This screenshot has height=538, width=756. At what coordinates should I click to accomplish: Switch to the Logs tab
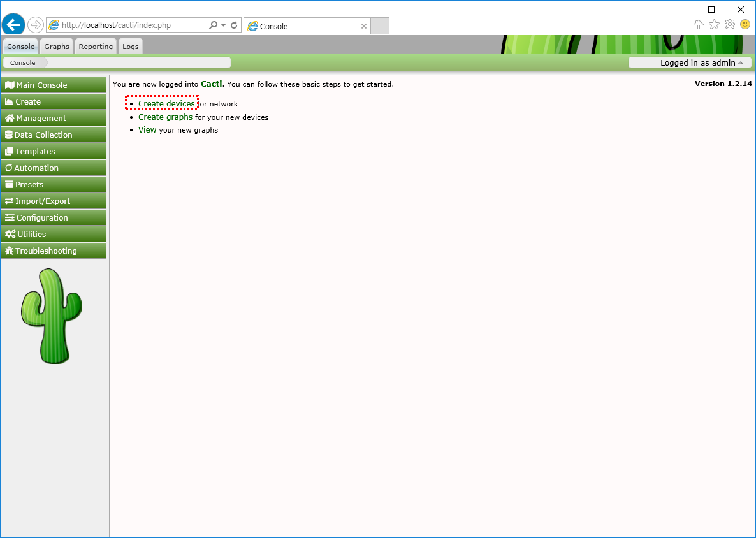click(130, 47)
